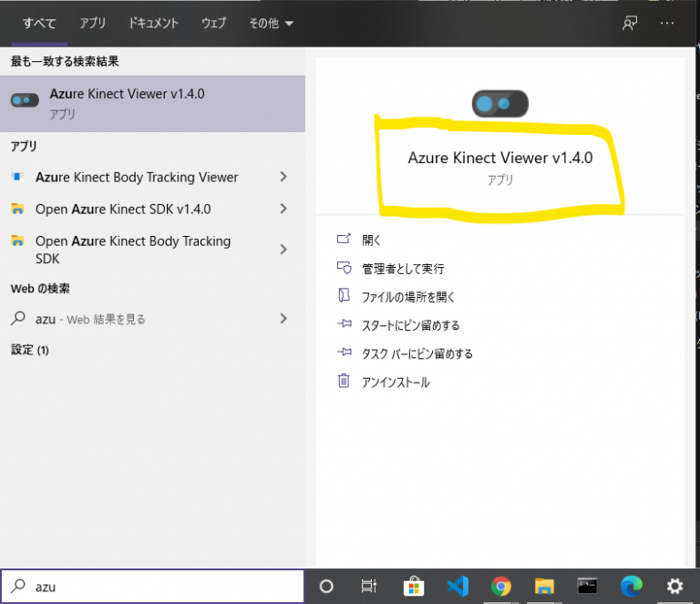
Task: Launch Microsoft Edge from taskbar
Action: [x=632, y=586]
